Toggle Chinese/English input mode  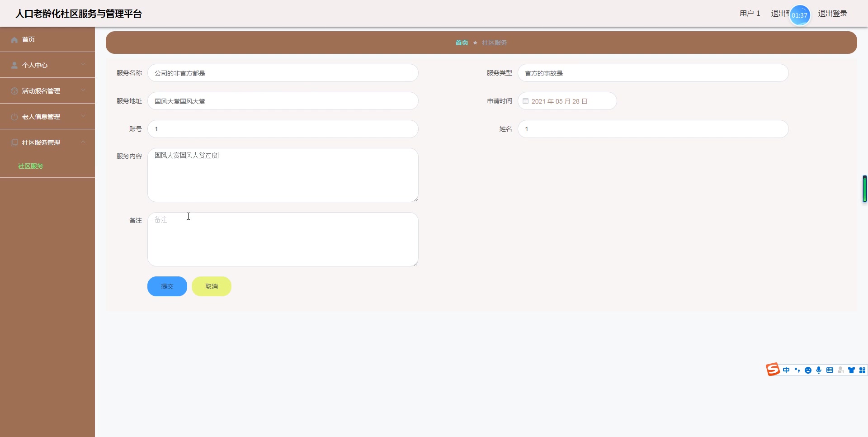coord(786,370)
